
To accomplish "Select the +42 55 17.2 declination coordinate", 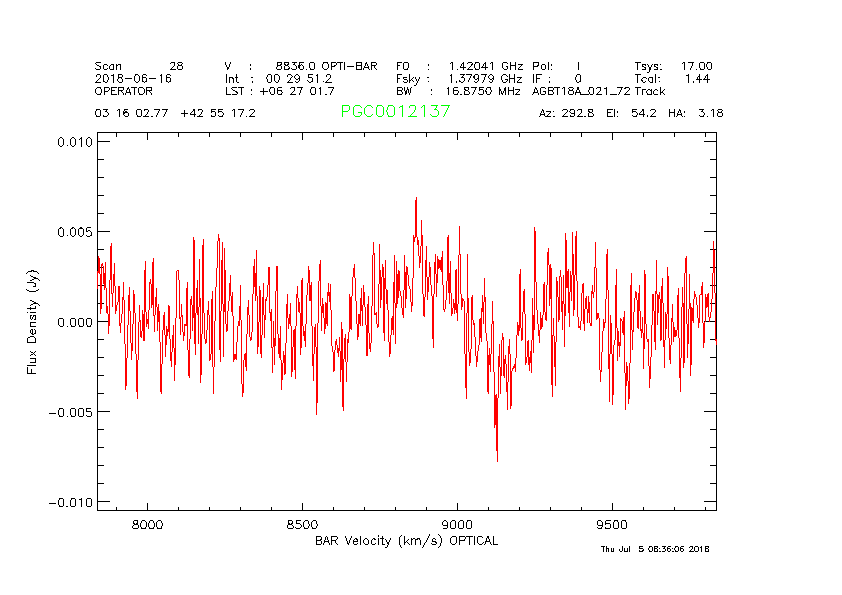I will (218, 113).
